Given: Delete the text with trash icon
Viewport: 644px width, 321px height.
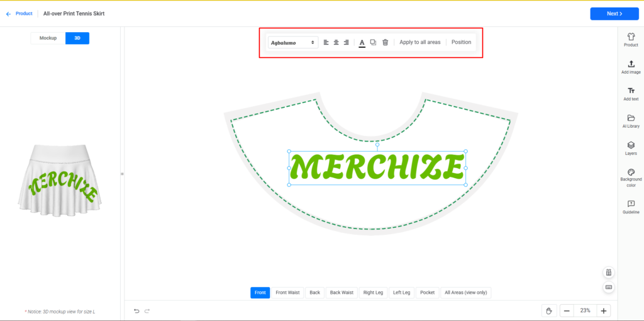Looking at the screenshot, I should coord(385,42).
